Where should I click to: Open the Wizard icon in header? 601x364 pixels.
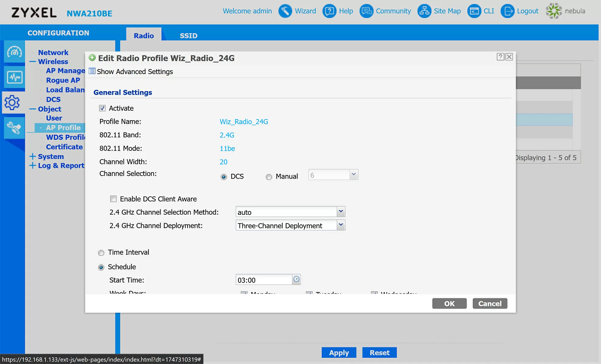point(285,11)
